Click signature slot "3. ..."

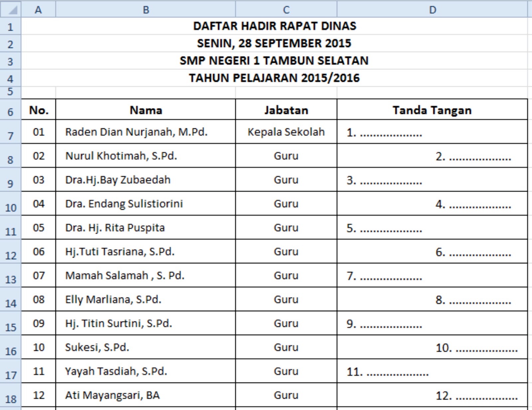[384, 181]
